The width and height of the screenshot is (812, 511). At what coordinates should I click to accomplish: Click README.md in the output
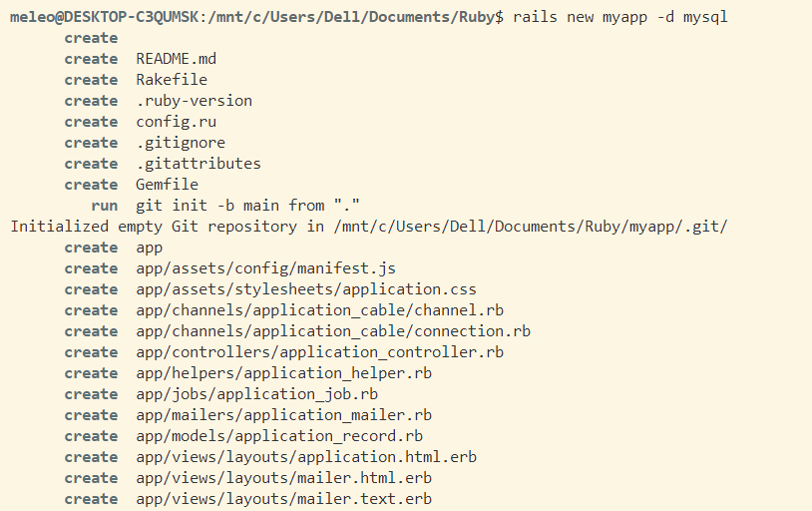click(176, 59)
